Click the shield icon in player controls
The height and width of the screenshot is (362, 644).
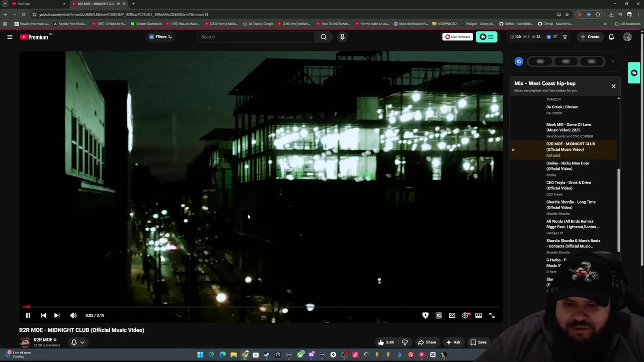tap(425, 315)
